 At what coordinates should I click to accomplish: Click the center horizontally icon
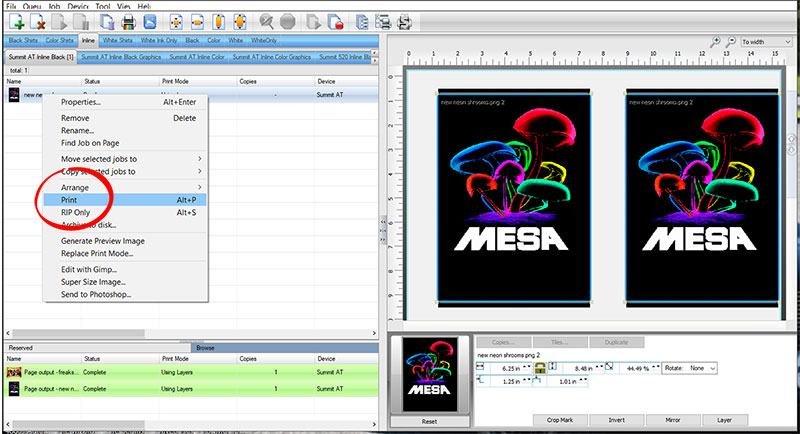197,22
